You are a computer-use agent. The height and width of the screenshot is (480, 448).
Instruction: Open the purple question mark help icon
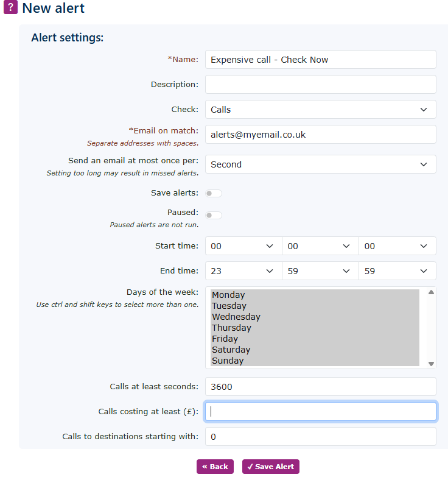[10, 7]
